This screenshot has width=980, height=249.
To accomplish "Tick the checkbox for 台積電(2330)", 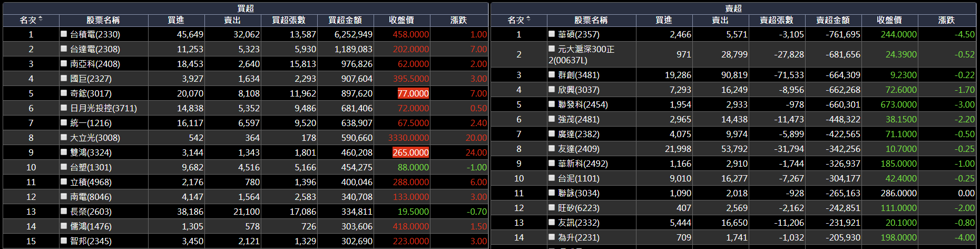I will (x=64, y=33).
